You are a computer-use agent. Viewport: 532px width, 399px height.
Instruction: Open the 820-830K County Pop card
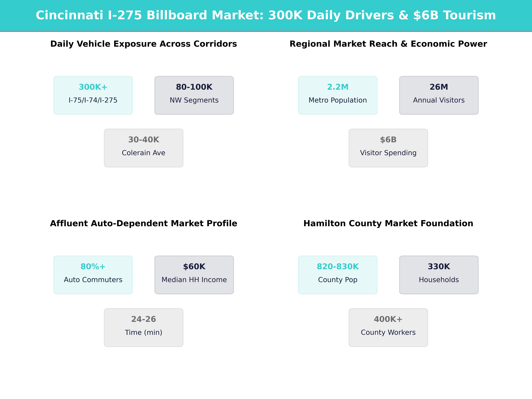click(338, 275)
